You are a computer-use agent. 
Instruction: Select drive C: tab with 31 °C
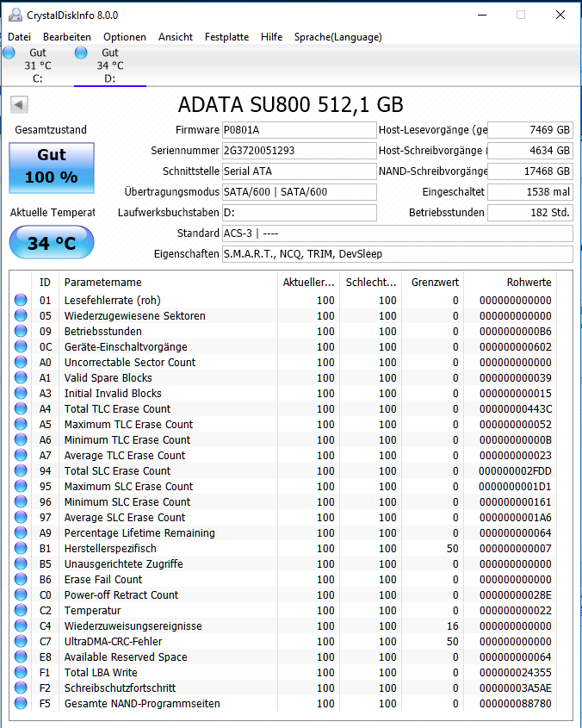tap(38, 65)
